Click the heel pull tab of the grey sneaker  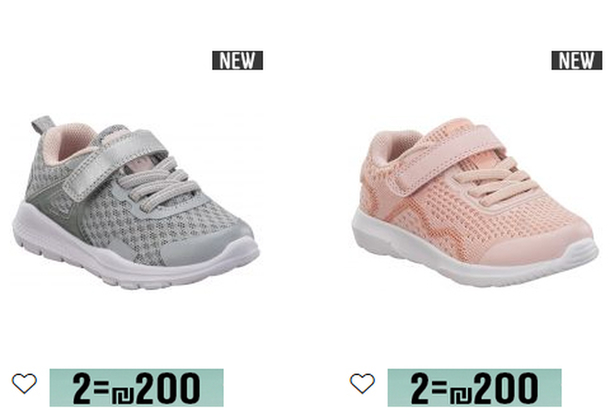coord(42,125)
